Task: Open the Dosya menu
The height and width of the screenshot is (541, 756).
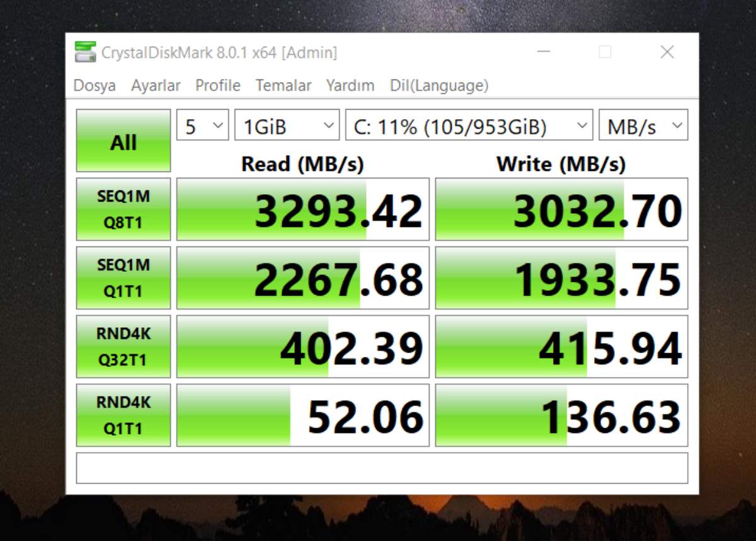Action: pos(94,86)
